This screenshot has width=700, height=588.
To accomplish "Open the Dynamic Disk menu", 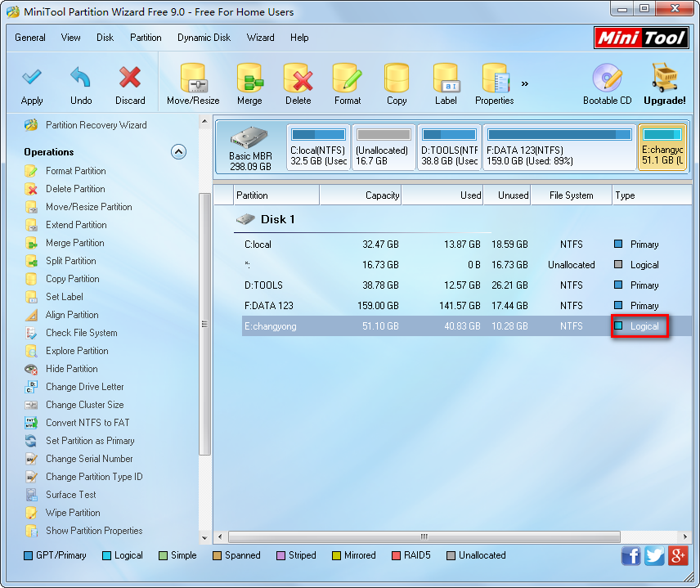I will pyautogui.click(x=205, y=38).
